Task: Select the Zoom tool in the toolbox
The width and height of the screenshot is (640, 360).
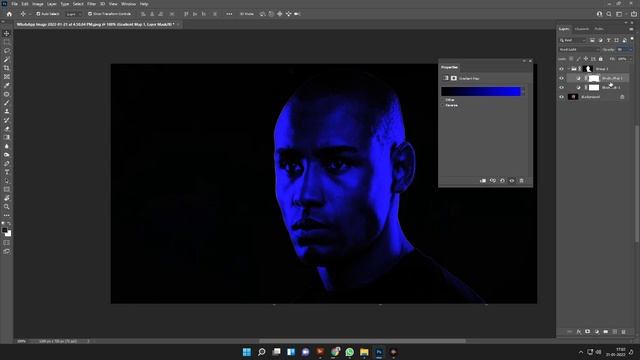Action: coord(7,207)
